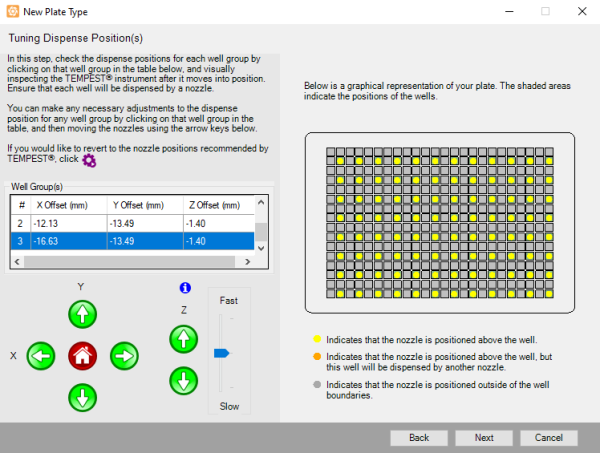Move nozzle X left with green arrow

(41, 356)
